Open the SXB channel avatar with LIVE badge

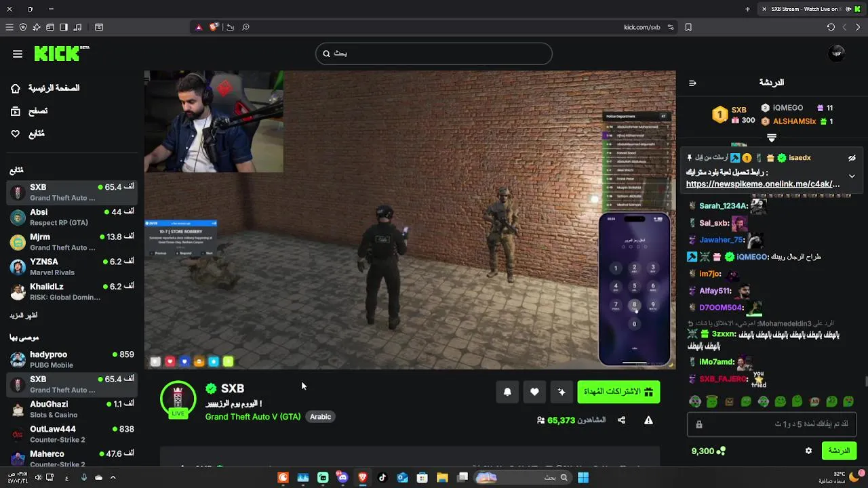pos(178,399)
